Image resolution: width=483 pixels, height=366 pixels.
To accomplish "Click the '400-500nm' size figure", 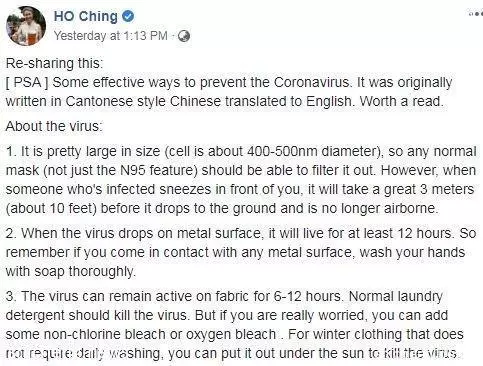I will [282, 152].
